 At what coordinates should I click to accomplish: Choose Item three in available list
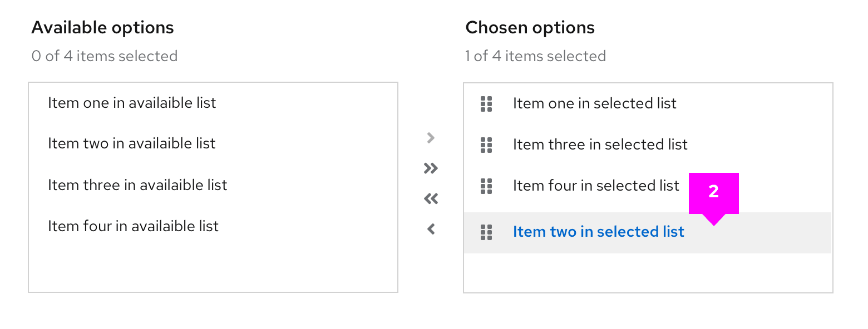(x=137, y=185)
